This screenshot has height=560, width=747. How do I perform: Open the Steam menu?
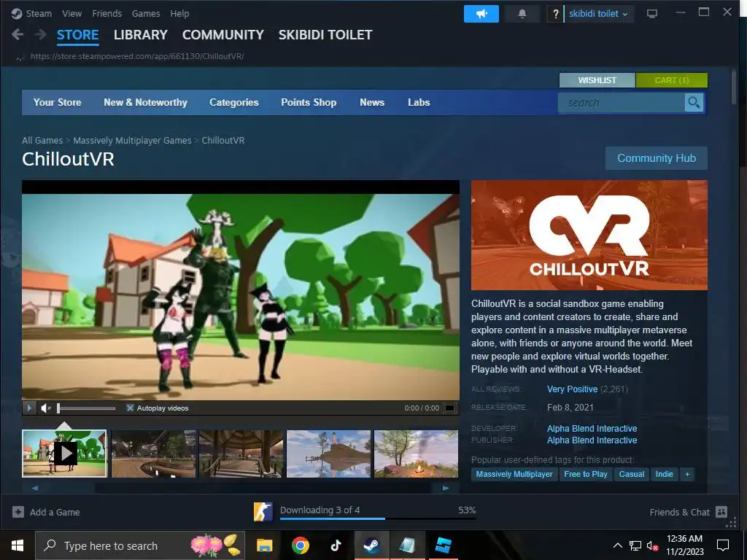(x=39, y=14)
